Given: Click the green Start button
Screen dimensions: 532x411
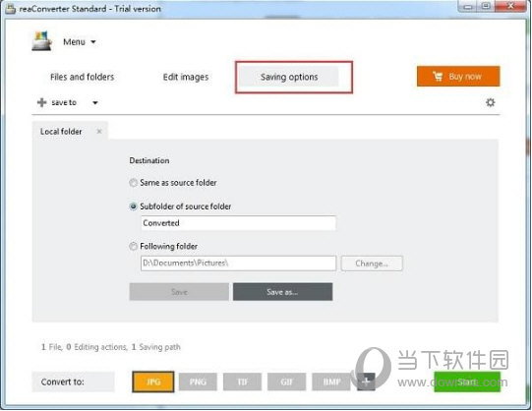Looking at the screenshot, I should click(x=467, y=382).
